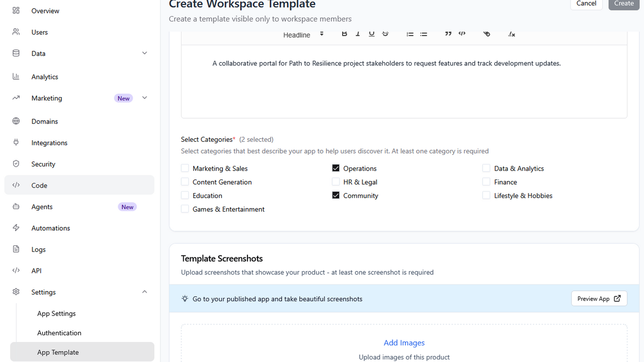Insert a numbered list
The width and height of the screenshot is (644, 362).
410,34
